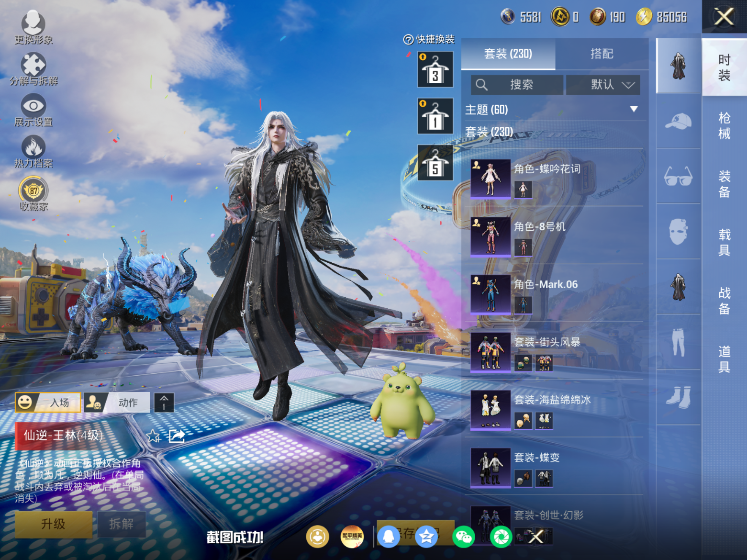
Task: Open 展示设置 eye display settings
Action: [33, 111]
